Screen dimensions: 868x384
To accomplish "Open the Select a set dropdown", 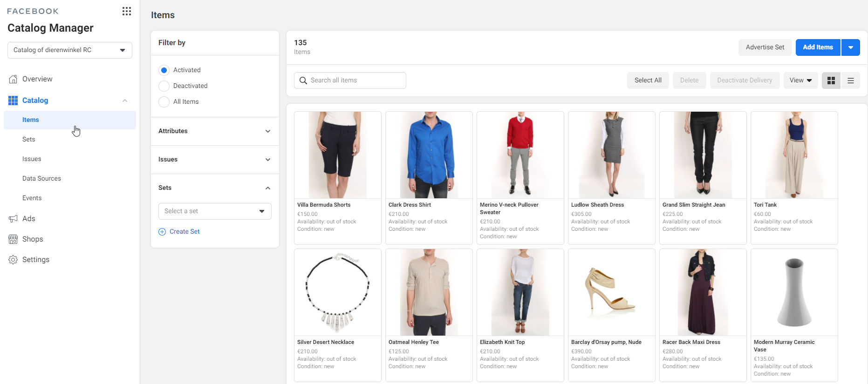I will tap(215, 211).
